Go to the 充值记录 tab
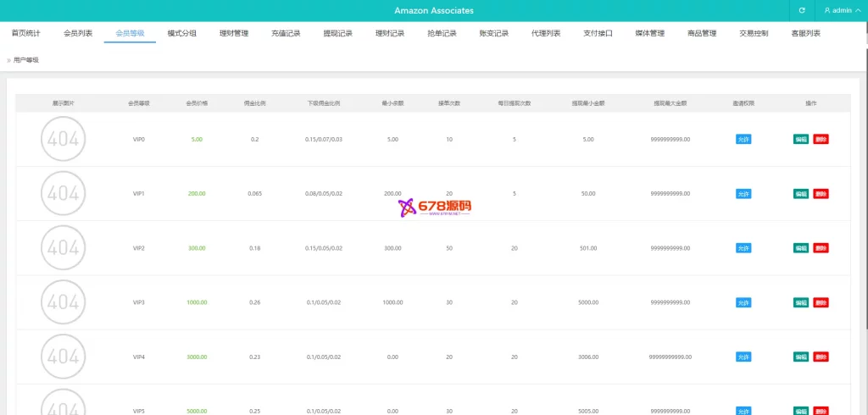This screenshot has height=415, width=868. 286,33
